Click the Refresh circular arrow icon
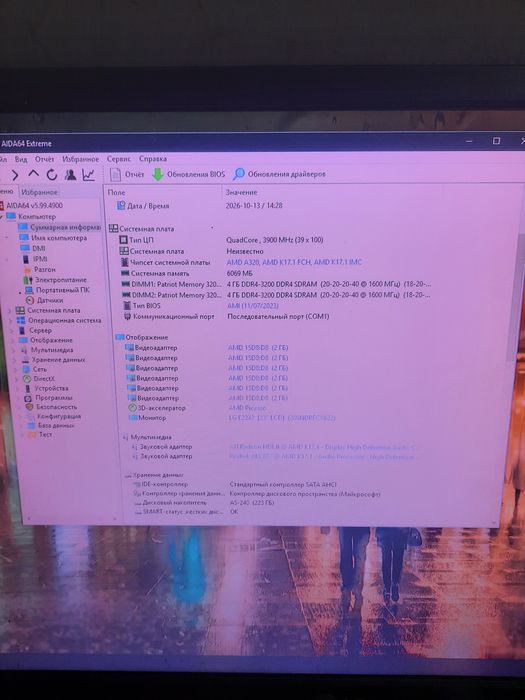525x700 pixels. tap(52, 175)
